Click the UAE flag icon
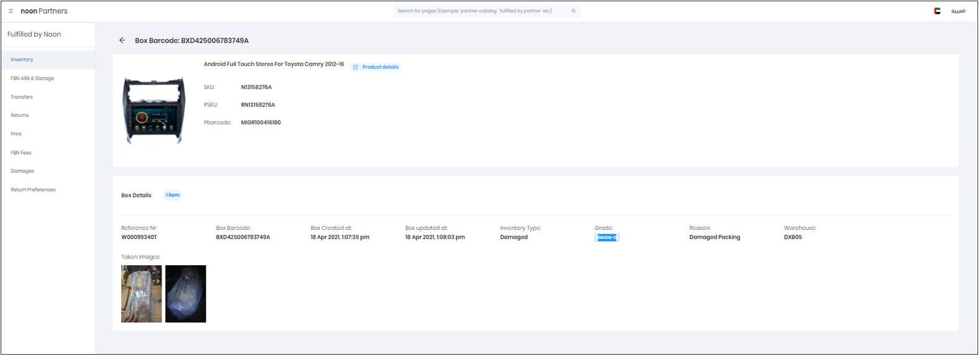Viewport: 980px width, 356px height. tap(937, 11)
